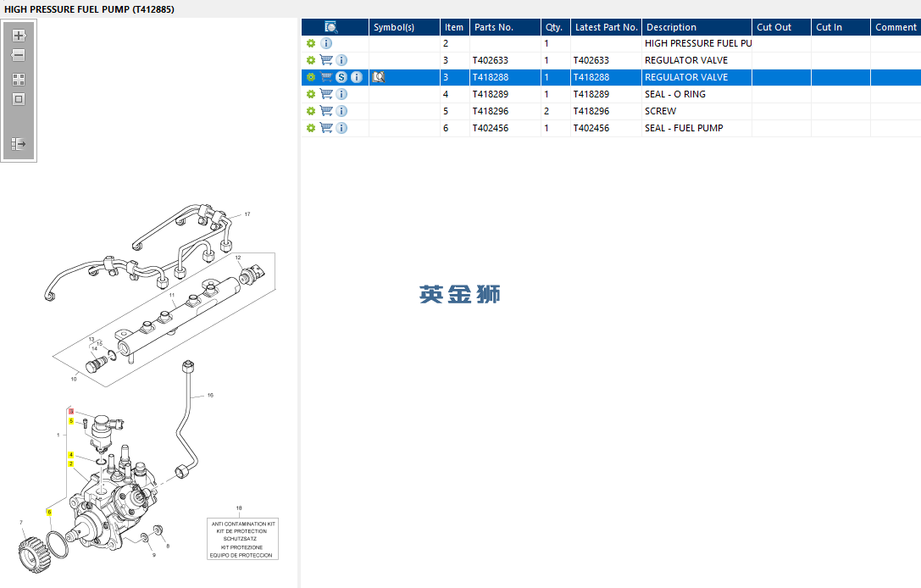Image resolution: width=921 pixels, height=588 pixels.
Task: Open info for part T402456
Action: click(x=341, y=128)
